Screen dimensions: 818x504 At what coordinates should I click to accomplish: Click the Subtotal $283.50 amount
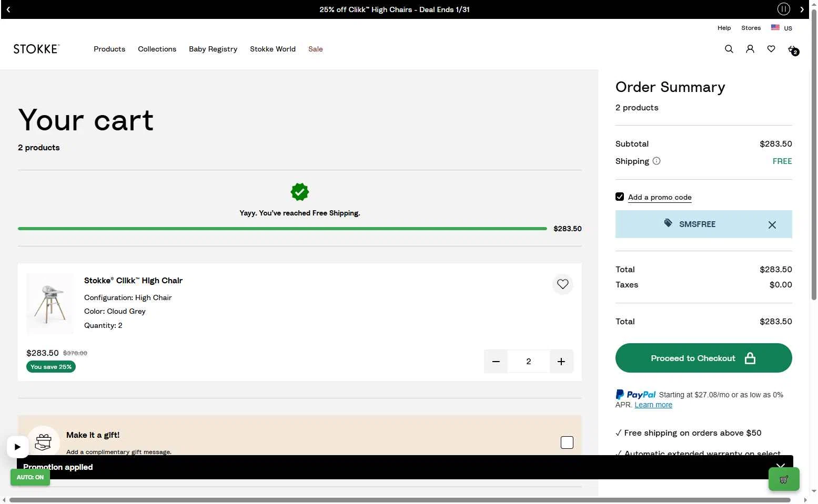point(775,144)
